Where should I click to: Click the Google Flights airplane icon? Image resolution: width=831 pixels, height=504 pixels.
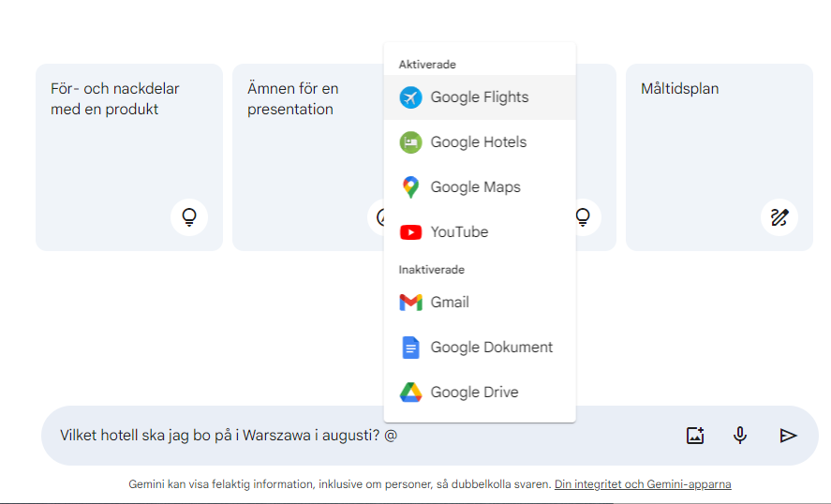coord(410,97)
